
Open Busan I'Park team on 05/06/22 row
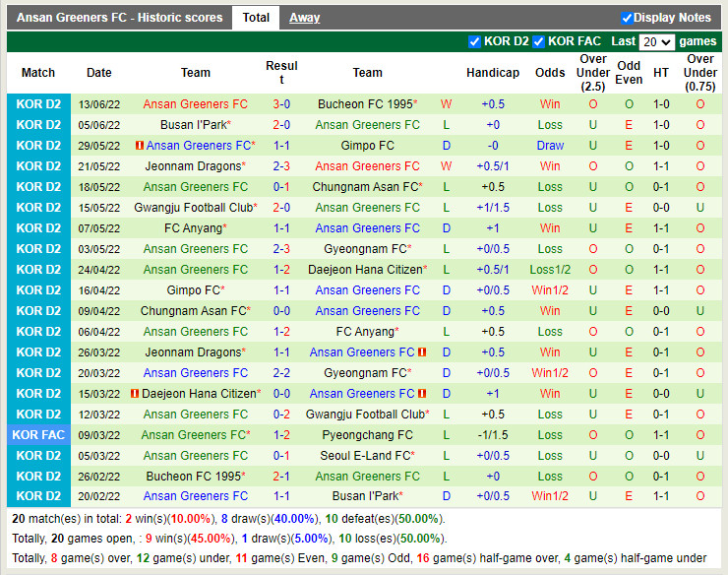(x=196, y=125)
